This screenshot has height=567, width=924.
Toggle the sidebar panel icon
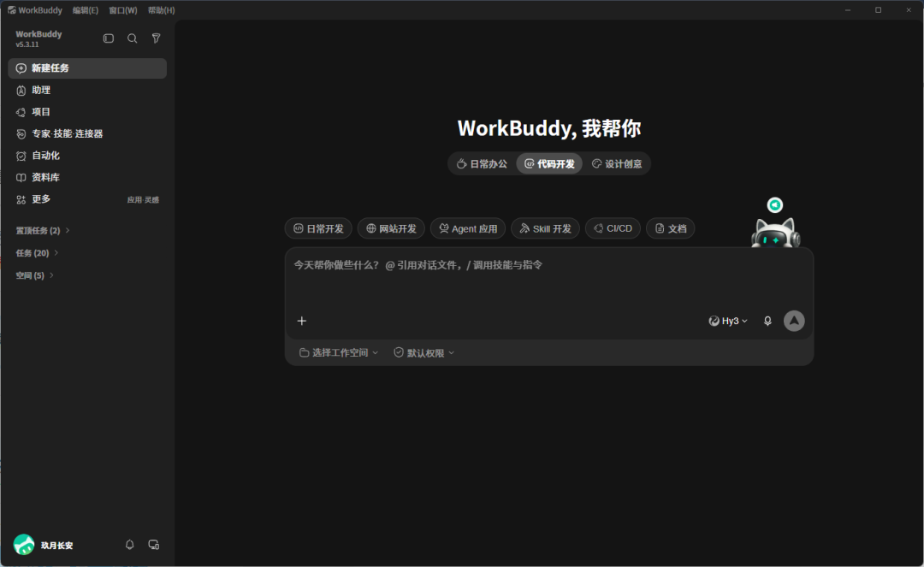pyautogui.click(x=109, y=38)
